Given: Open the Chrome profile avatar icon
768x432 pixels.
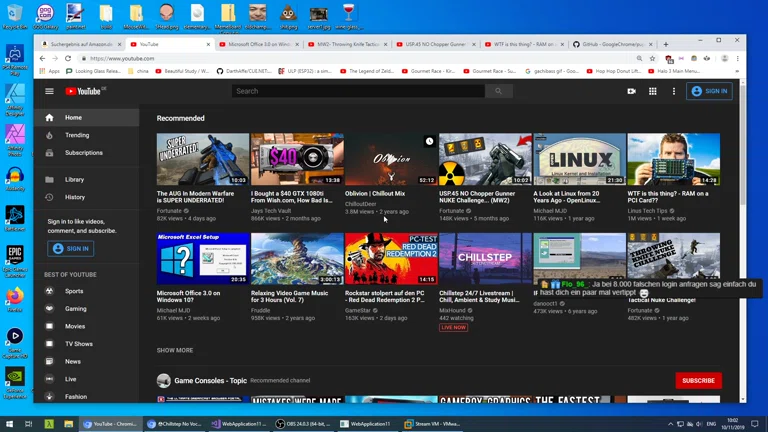Looking at the screenshot, I should pos(724,58).
